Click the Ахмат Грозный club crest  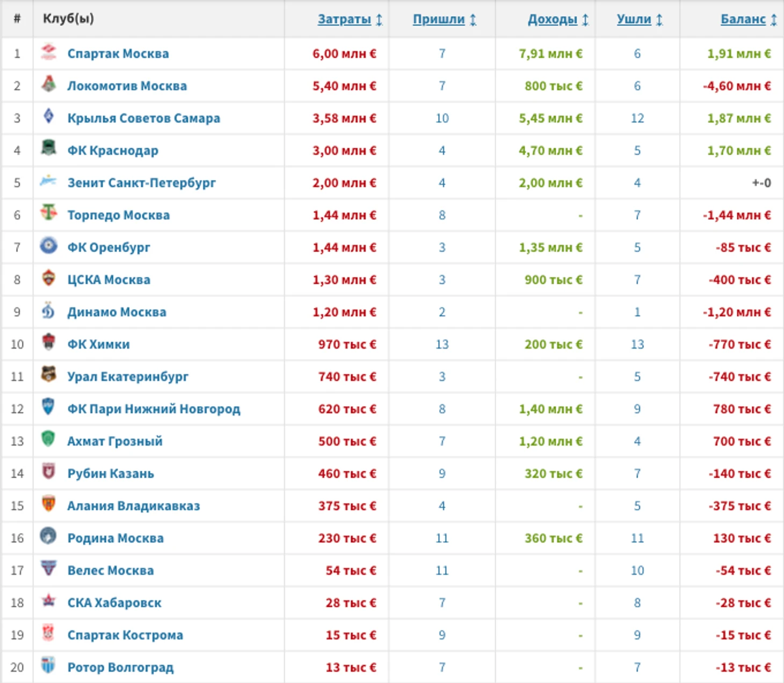[x=48, y=439]
